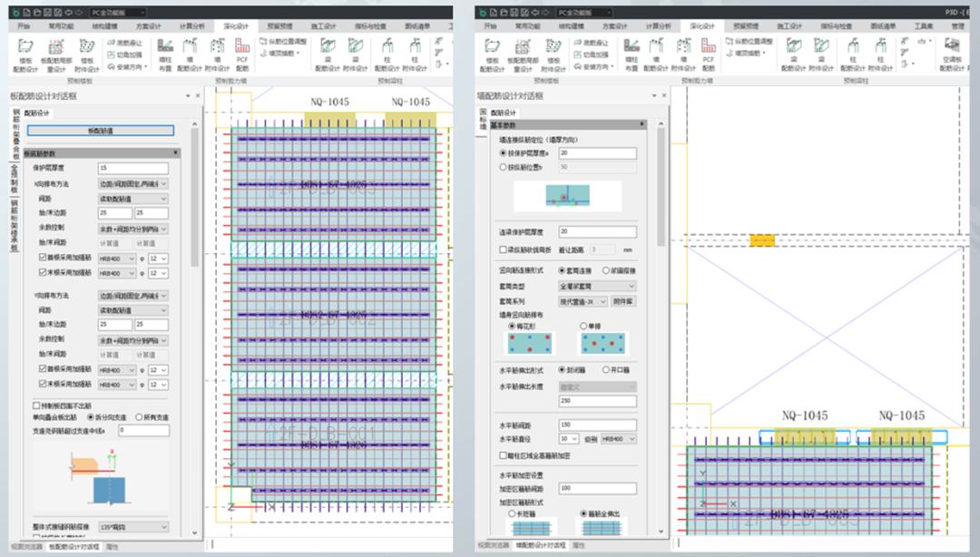Toggle 箍柱区域全高箍筋加密 checkbox

click(x=504, y=454)
